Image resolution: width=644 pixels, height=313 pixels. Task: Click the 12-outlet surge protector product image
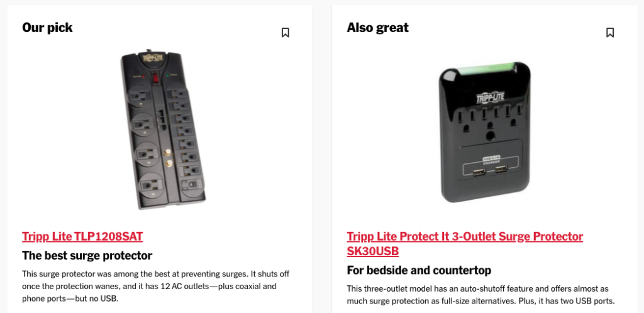click(x=163, y=129)
